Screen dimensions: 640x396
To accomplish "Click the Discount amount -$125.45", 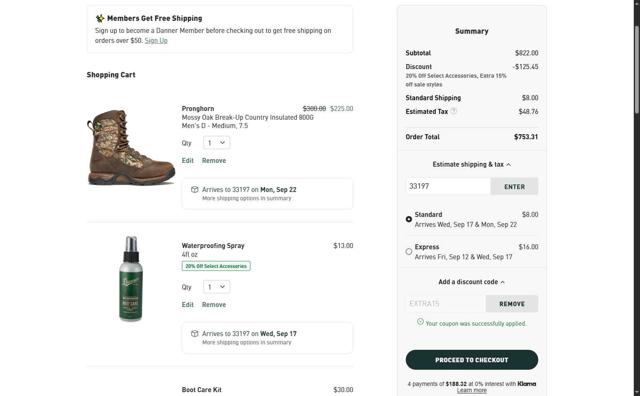I will coord(525,67).
